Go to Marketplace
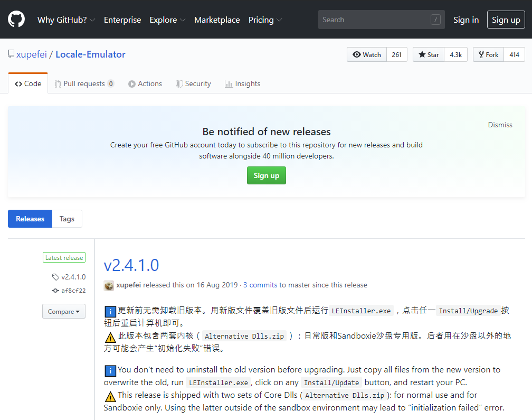This screenshot has height=420, width=532. pos(217,20)
